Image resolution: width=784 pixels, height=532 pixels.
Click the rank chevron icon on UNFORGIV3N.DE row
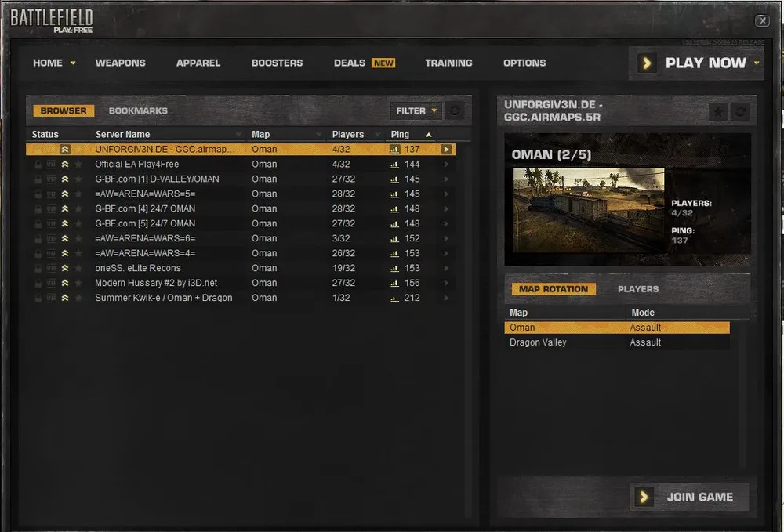tap(65, 150)
